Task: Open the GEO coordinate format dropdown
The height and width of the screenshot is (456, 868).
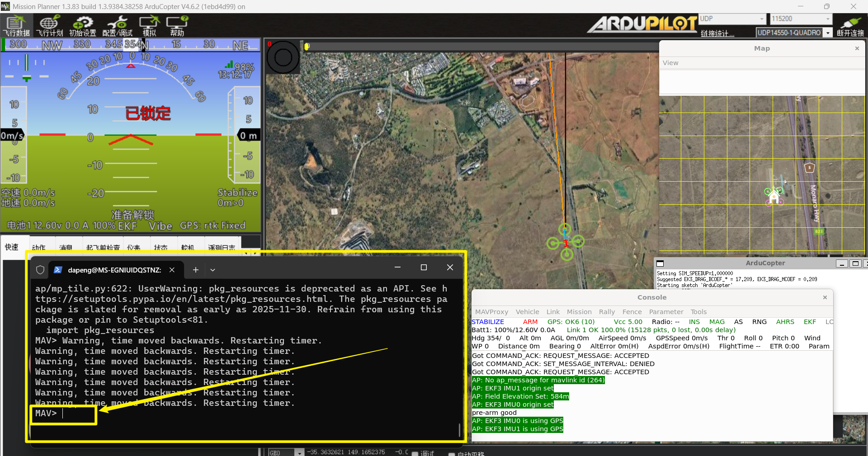Action: (299, 452)
